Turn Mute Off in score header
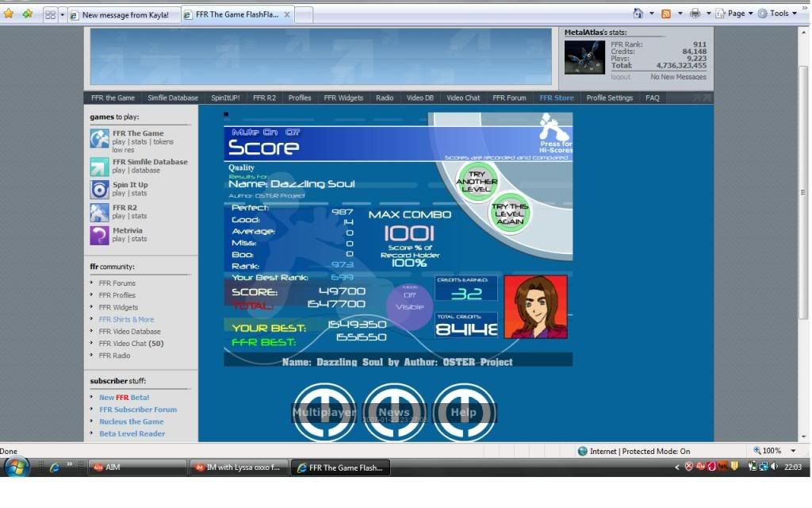The width and height of the screenshot is (812, 508). click(x=293, y=133)
